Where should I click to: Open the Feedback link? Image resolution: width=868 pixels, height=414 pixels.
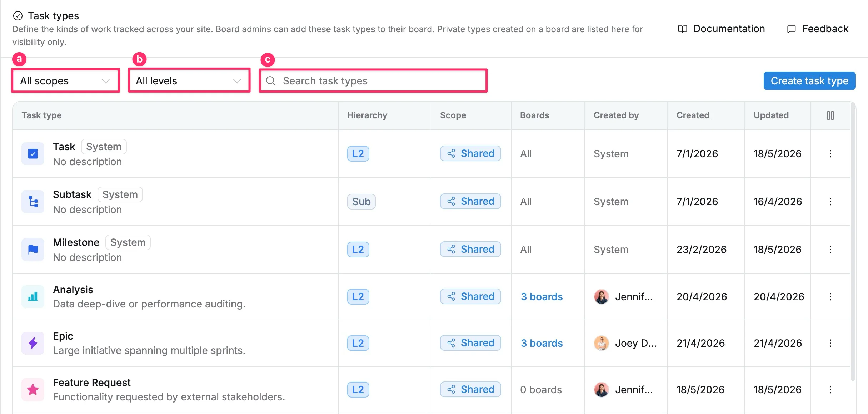tap(818, 29)
